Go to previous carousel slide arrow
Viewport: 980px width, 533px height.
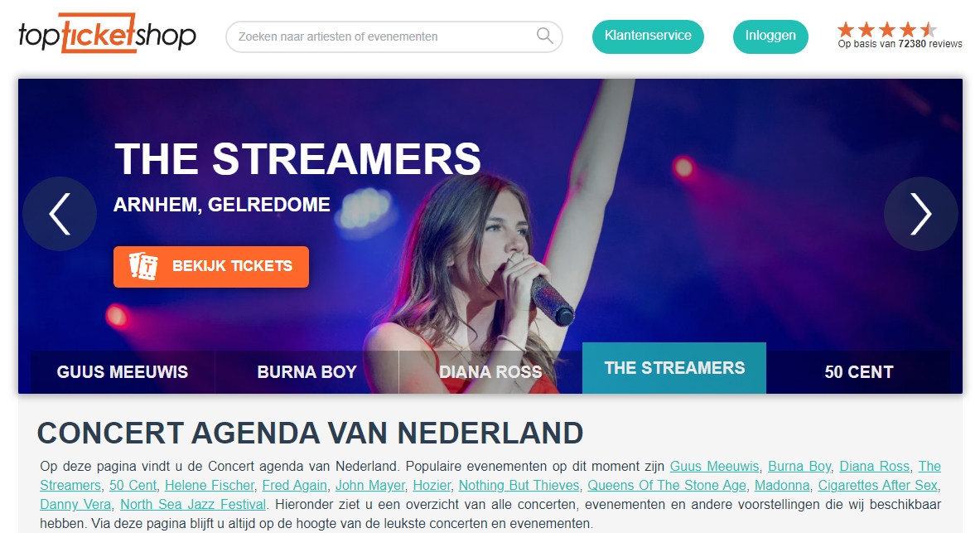point(60,214)
